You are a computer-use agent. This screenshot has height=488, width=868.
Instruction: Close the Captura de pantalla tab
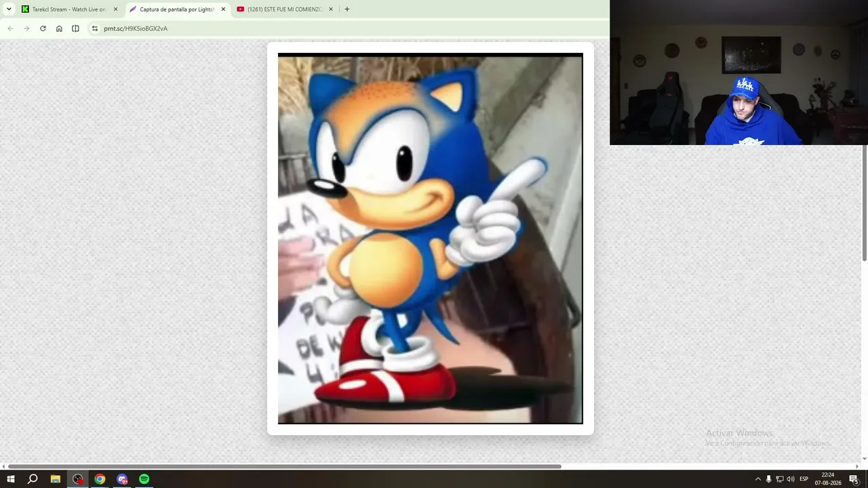223,9
